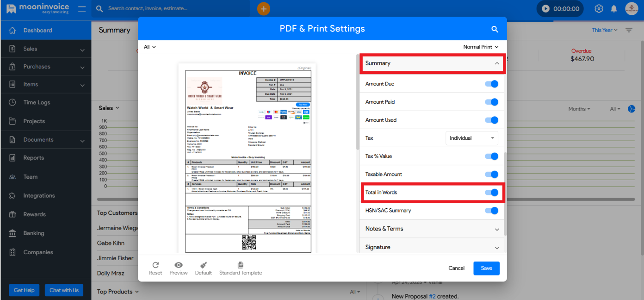Click the Items sidebar icon
The image size is (644, 300).
[x=12, y=84]
